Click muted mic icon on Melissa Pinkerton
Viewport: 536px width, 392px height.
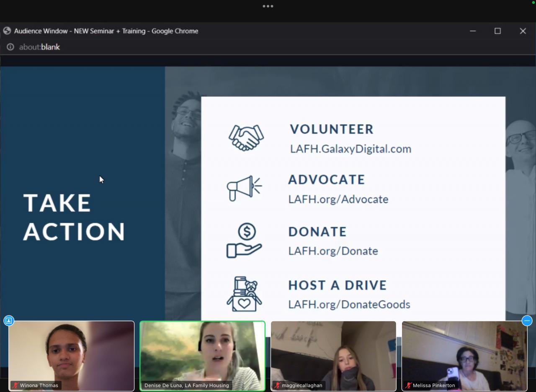[x=408, y=385]
